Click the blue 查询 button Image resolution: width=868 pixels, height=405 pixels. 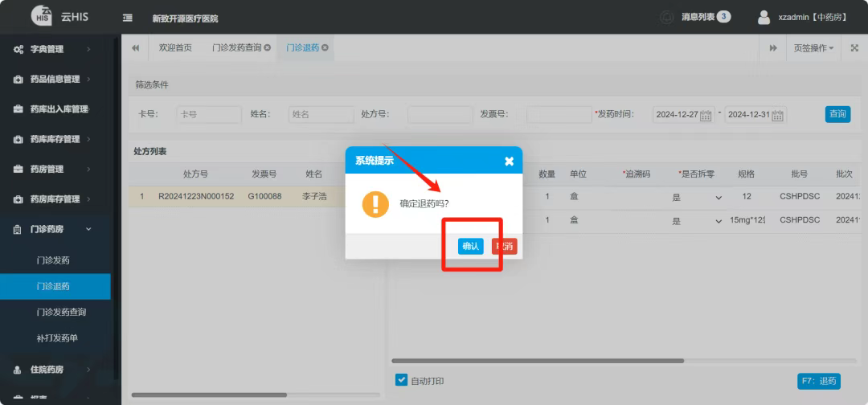[x=837, y=114]
